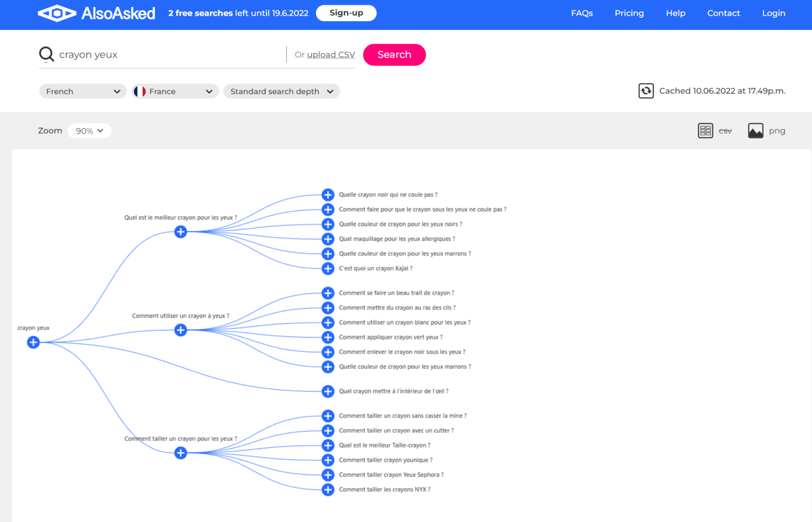This screenshot has height=522, width=812.
Task: Open the Zoom 90% dropdown
Action: point(89,131)
